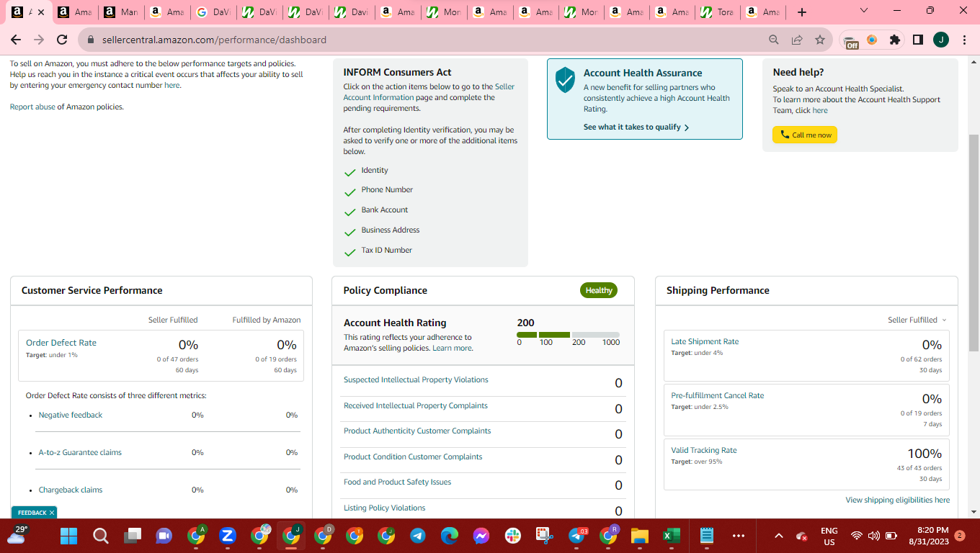Reload the Seller Central page
The image size is (980, 553).
[62, 40]
